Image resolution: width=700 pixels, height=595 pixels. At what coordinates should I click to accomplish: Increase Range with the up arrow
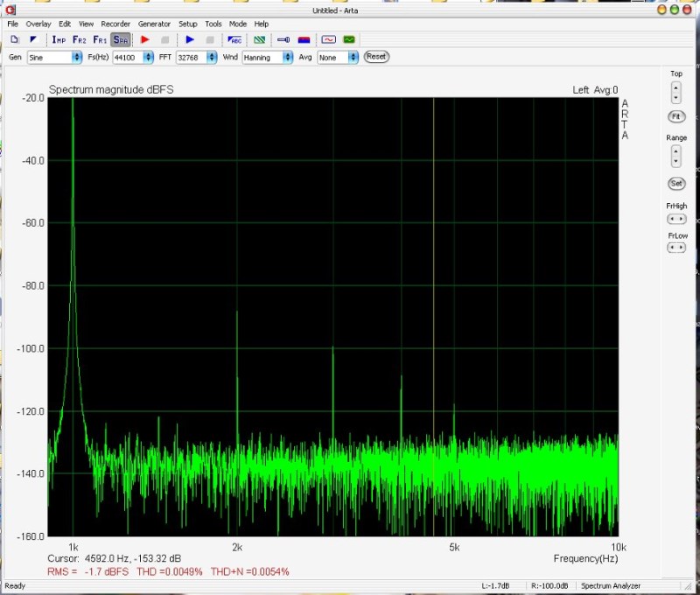click(675, 151)
